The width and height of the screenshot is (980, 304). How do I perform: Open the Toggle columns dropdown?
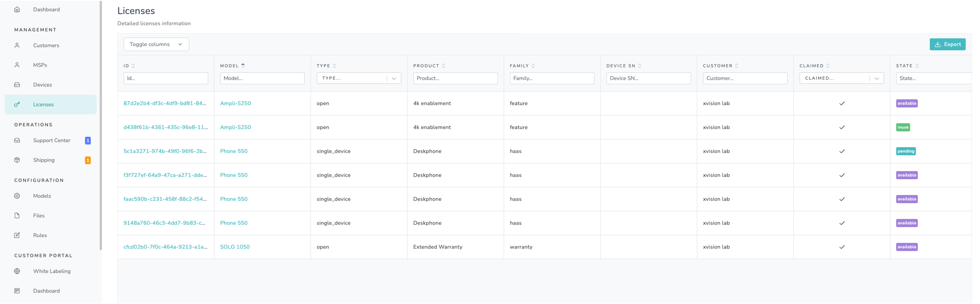156,44
